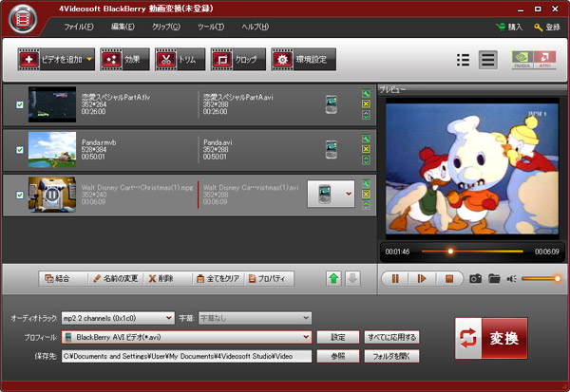Click the 削除 delete button

coord(161,279)
